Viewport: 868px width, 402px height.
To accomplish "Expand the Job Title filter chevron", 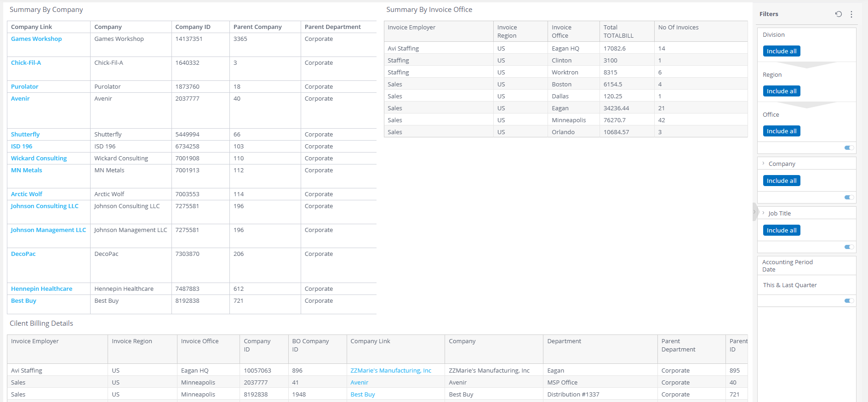I will tap(764, 213).
